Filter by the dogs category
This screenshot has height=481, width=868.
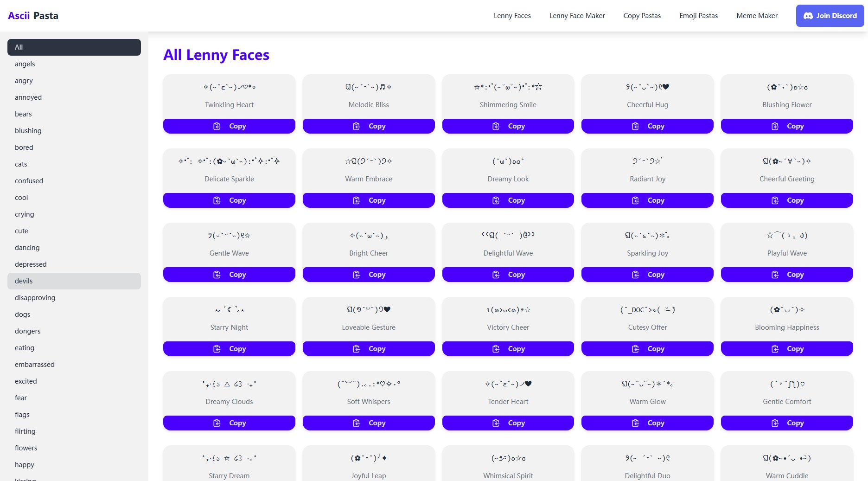point(74,314)
